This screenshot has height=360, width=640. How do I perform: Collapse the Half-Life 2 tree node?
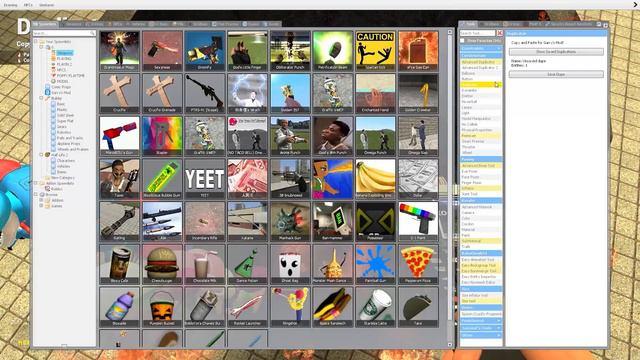click(x=41, y=155)
